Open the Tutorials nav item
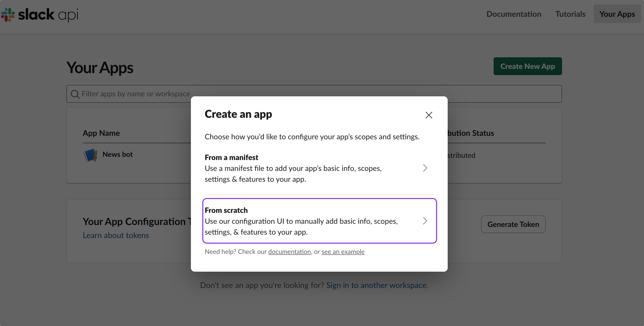The height and width of the screenshot is (326, 644). (570, 14)
